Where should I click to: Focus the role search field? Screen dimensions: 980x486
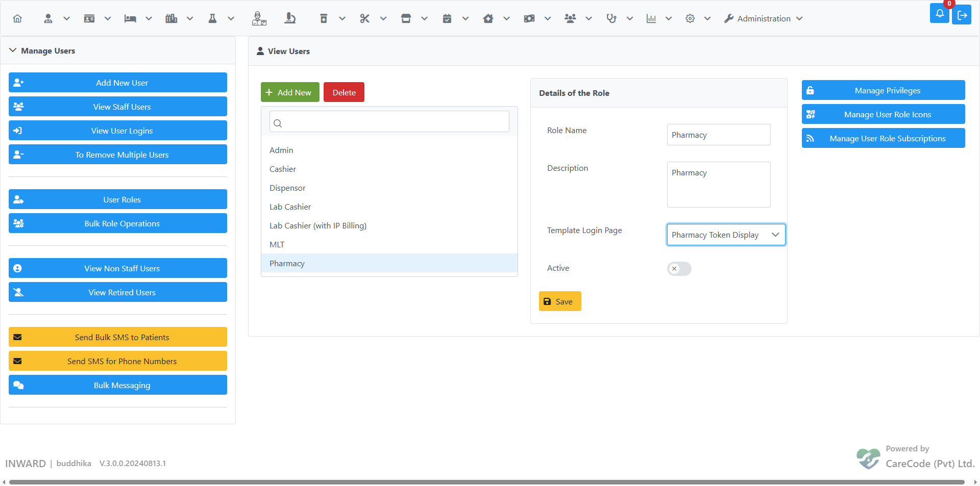[389, 121]
